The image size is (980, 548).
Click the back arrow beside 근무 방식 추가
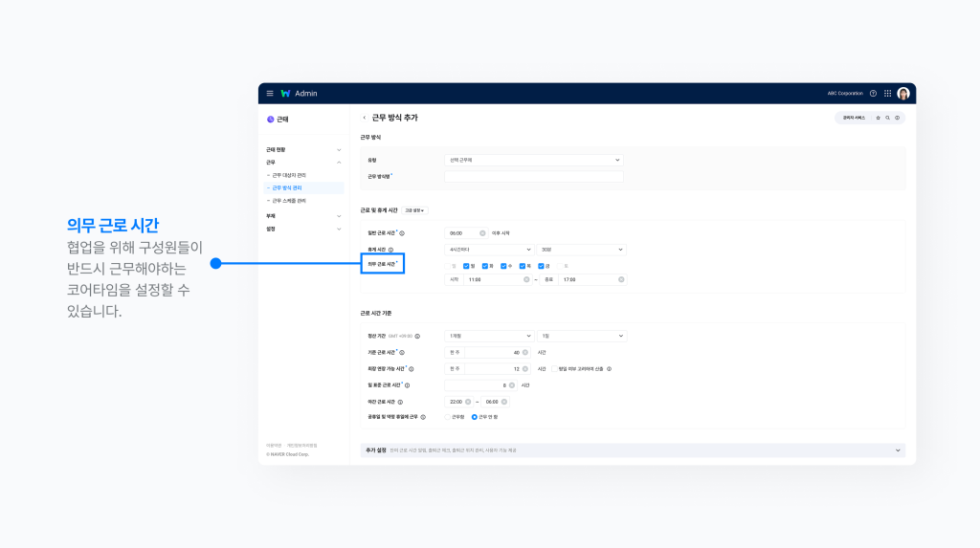(x=364, y=118)
